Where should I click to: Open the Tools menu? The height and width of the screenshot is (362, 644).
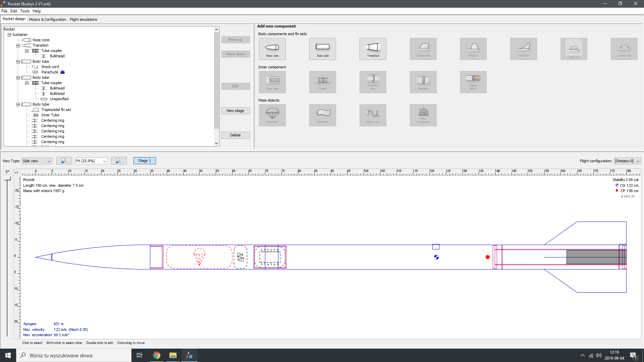pyautogui.click(x=24, y=11)
